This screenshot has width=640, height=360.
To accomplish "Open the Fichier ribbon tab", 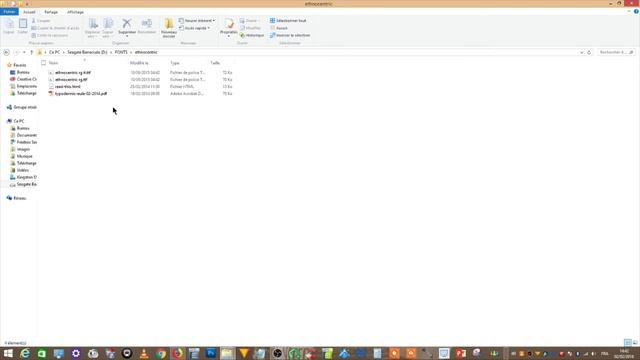I will pos(9,12).
